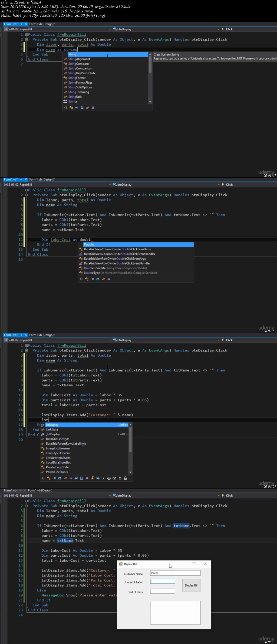Toggle Locals and Parameters filter under lstDisplay list

click(103, 478)
